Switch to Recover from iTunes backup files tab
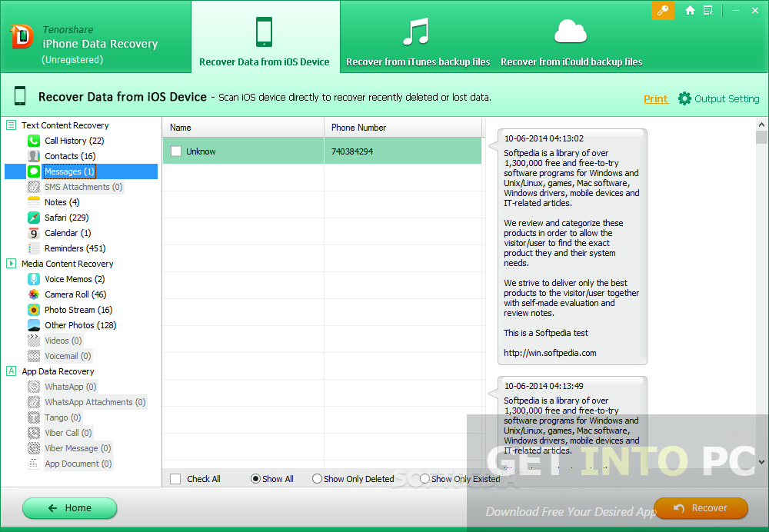The image size is (769, 532). point(418,42)
